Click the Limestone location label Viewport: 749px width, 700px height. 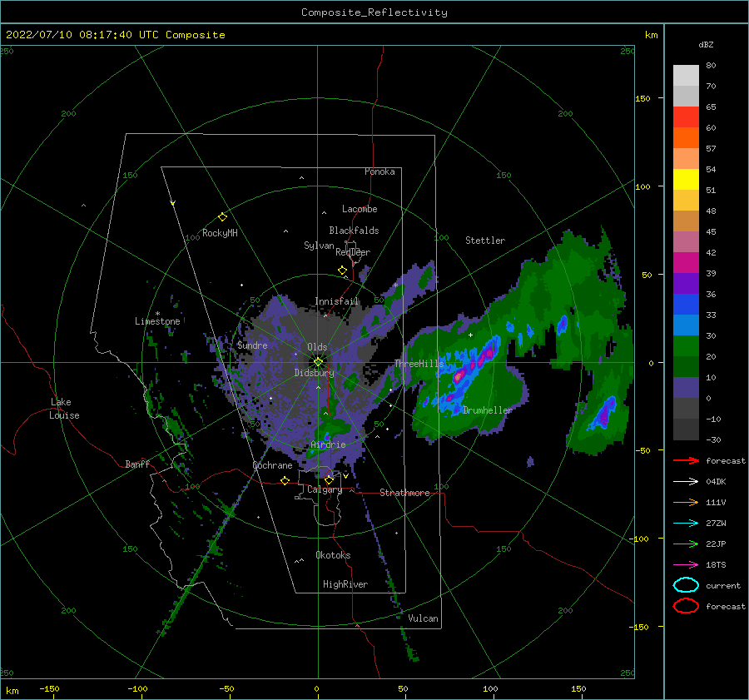(x=157, y=321)
